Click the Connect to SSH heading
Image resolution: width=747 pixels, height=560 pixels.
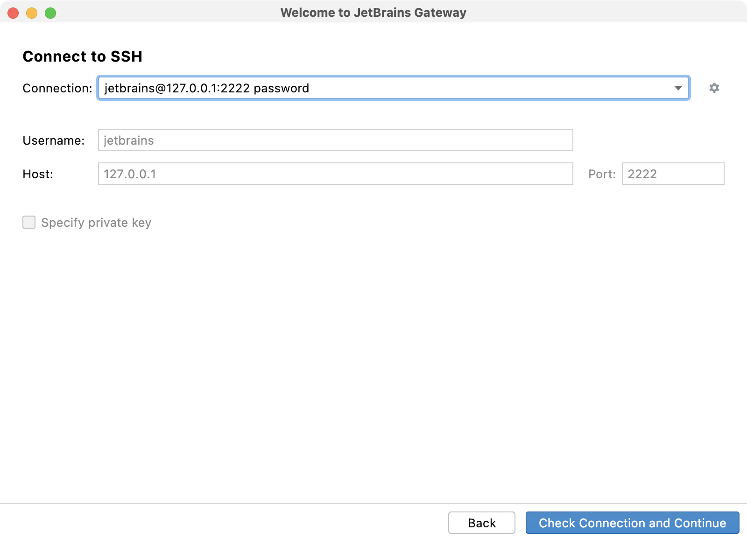(x=82, y=56)
